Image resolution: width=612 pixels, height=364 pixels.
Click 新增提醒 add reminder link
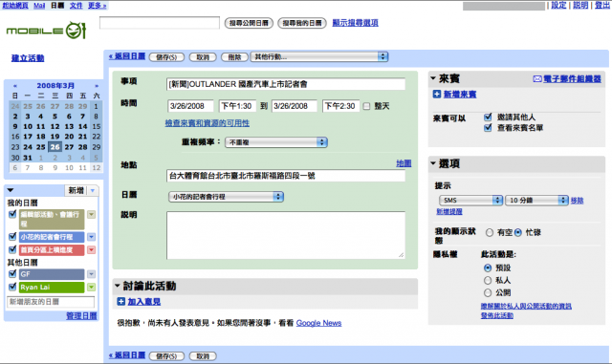pos(449,211)
